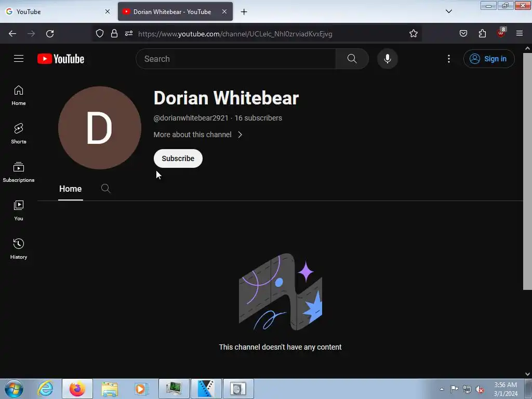Open the YouTube guide hamburger menu
Image resolution: width=532 pixels, height=399 pixels.
pos(19,59)
